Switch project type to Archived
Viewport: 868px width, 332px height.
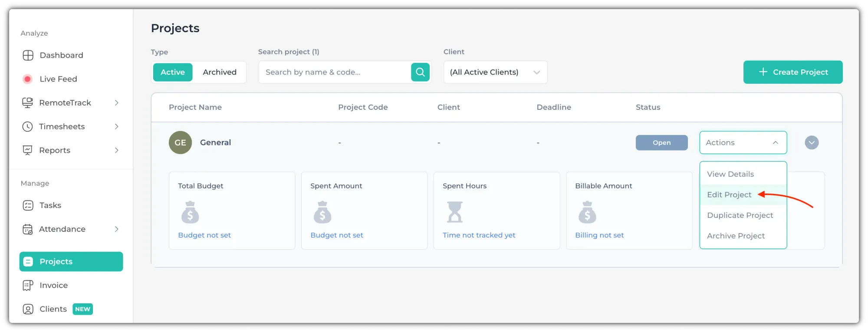point(220,72)
